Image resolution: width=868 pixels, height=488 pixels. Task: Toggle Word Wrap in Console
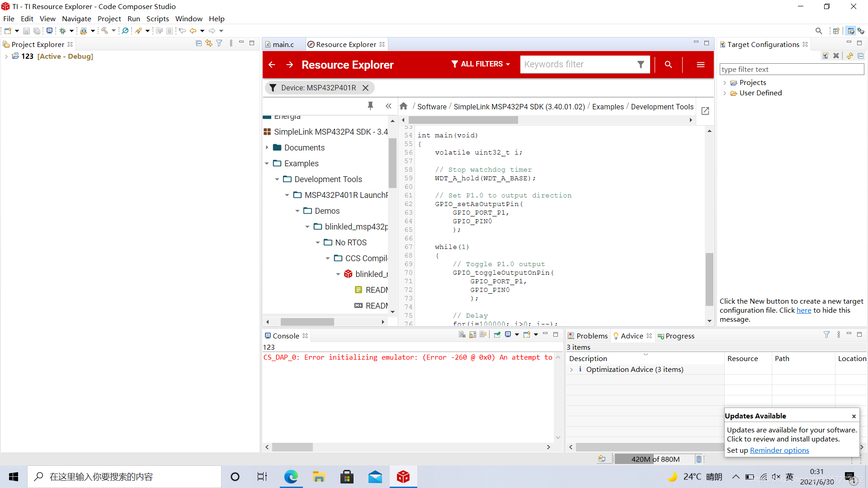pos(483,335)
